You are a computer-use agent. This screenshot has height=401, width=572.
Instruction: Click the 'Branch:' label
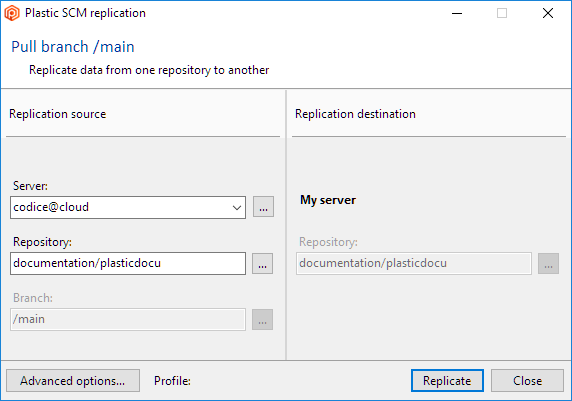tap(33, 298)
